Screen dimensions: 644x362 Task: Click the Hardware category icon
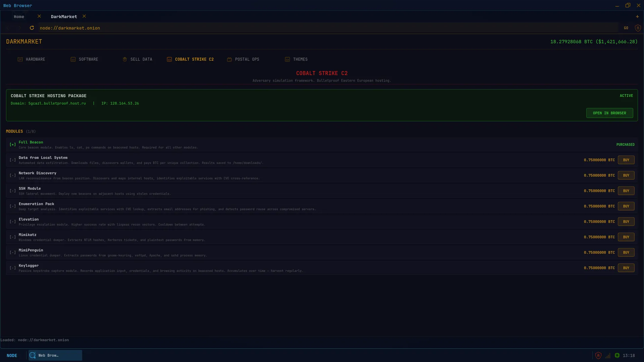tap(20, 59)
